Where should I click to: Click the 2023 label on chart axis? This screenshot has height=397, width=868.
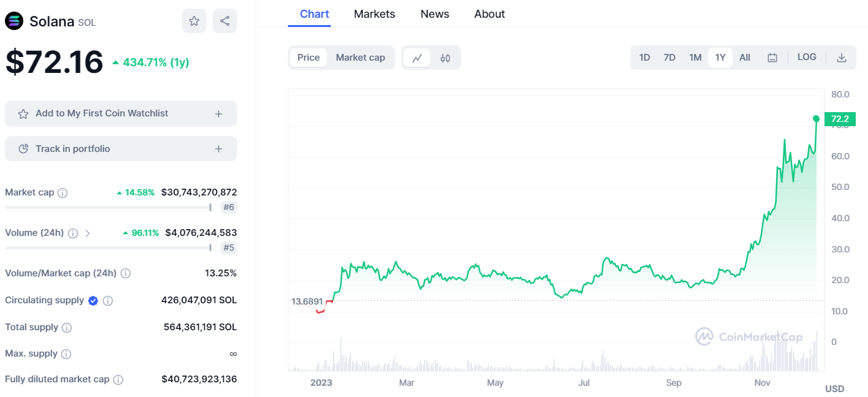point(321,383)
